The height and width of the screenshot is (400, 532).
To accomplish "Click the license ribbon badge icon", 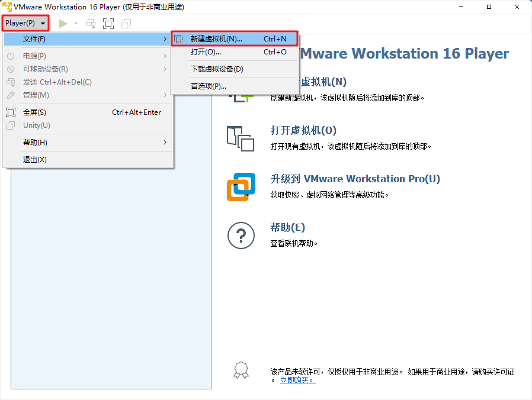I will click(x=241, y=370).
